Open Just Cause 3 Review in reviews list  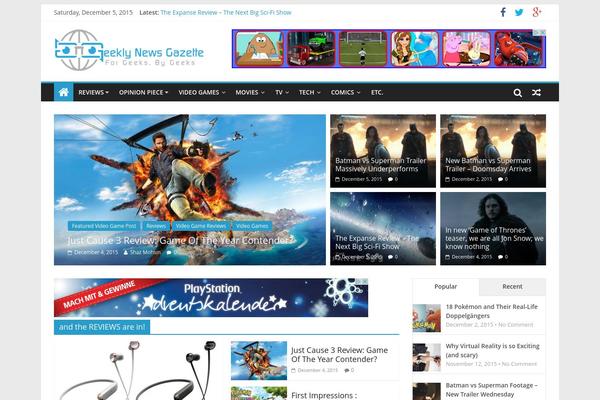(339, 354)
